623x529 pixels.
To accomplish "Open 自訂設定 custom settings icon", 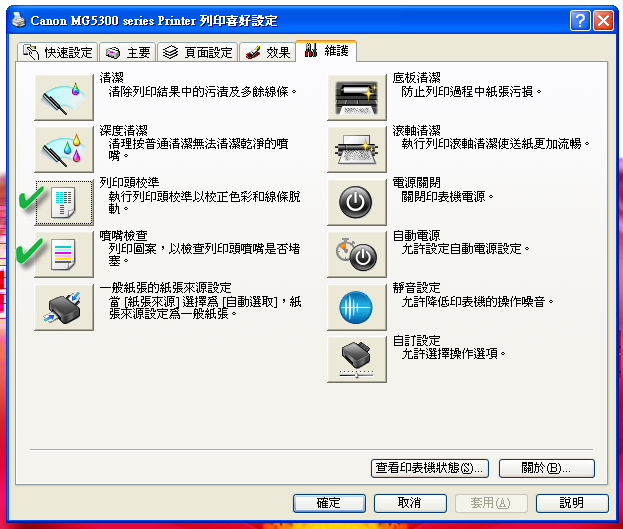I will click(357, 359).
